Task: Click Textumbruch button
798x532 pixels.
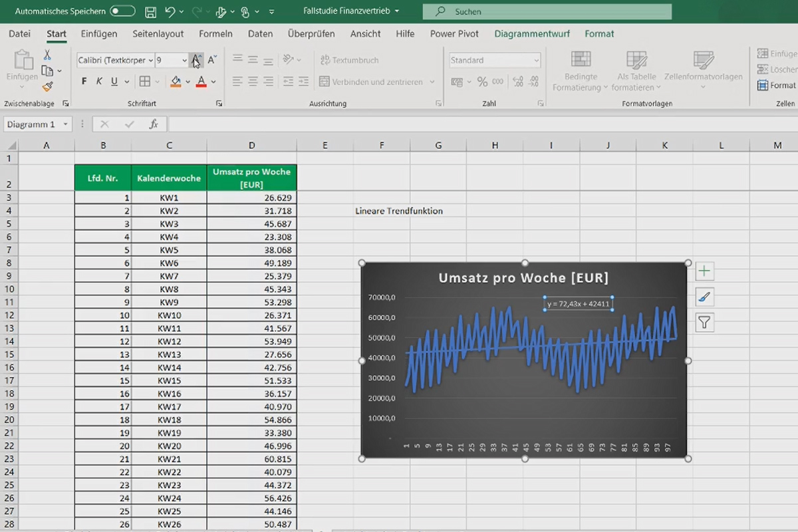Action: click(x=350, y=60)
